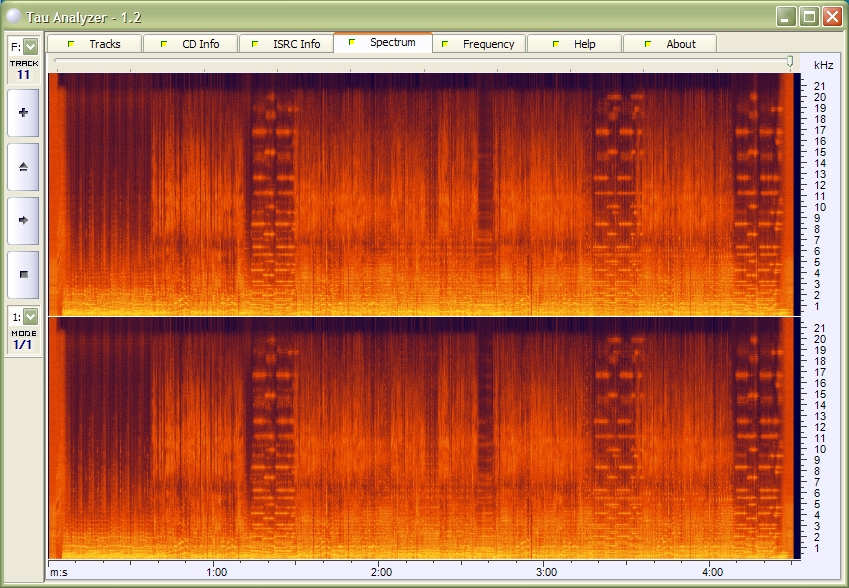Open the Help tab
This screenshot has width=849, height=588.
click(x=574, y=44)
